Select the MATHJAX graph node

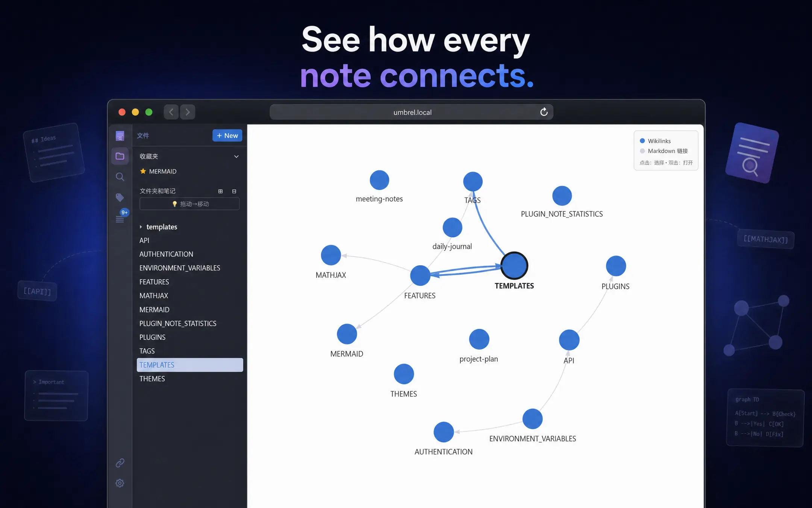pos(331,255)
